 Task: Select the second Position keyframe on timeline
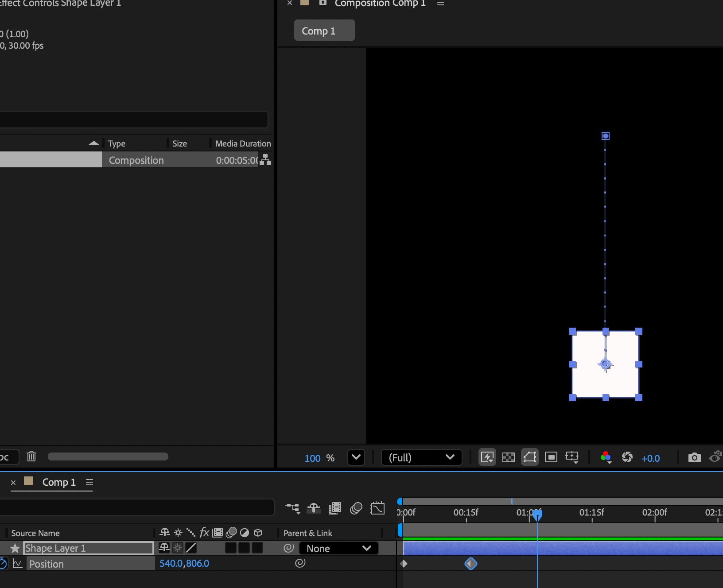[x=470, y=564]
